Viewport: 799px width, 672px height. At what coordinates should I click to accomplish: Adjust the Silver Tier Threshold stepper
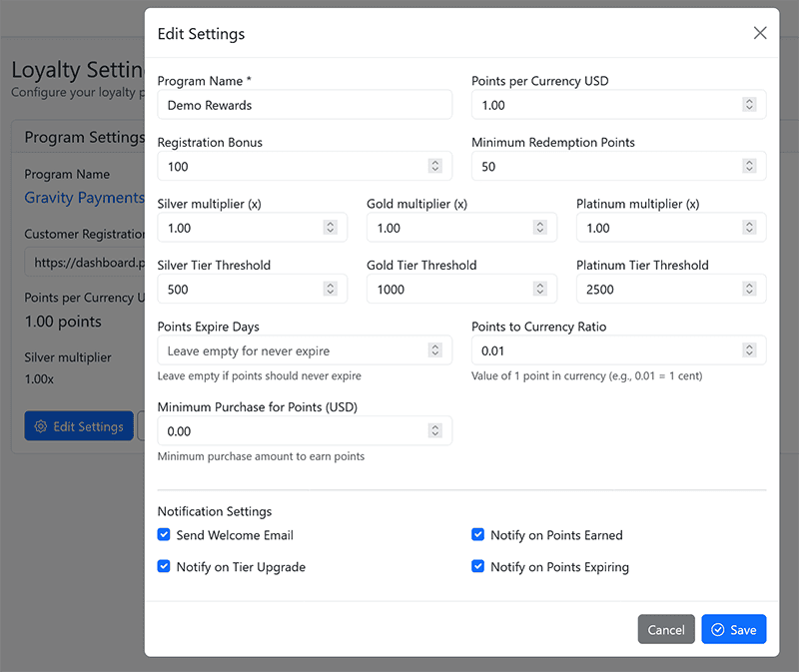[331, 289]
